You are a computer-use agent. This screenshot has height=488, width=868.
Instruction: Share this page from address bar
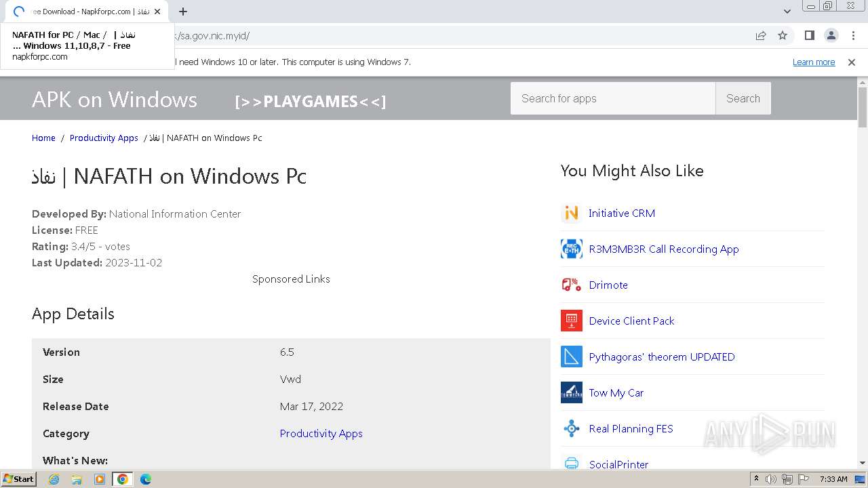[x=761, y=35]
